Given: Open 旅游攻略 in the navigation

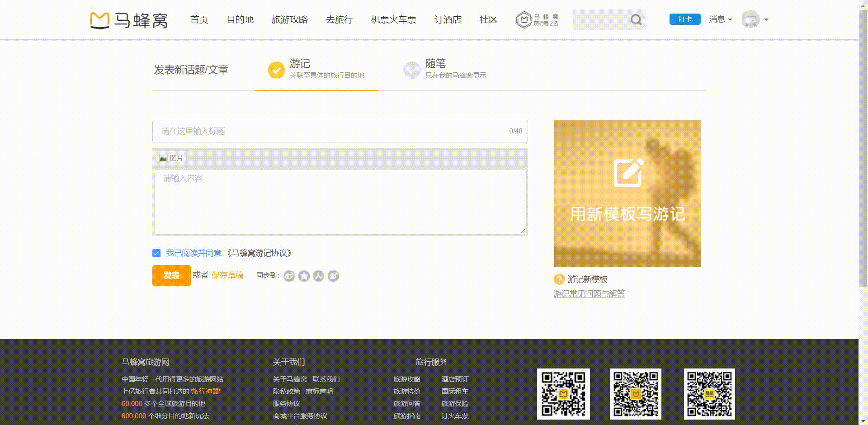Looking at the screenshot, I should [290, 19].
